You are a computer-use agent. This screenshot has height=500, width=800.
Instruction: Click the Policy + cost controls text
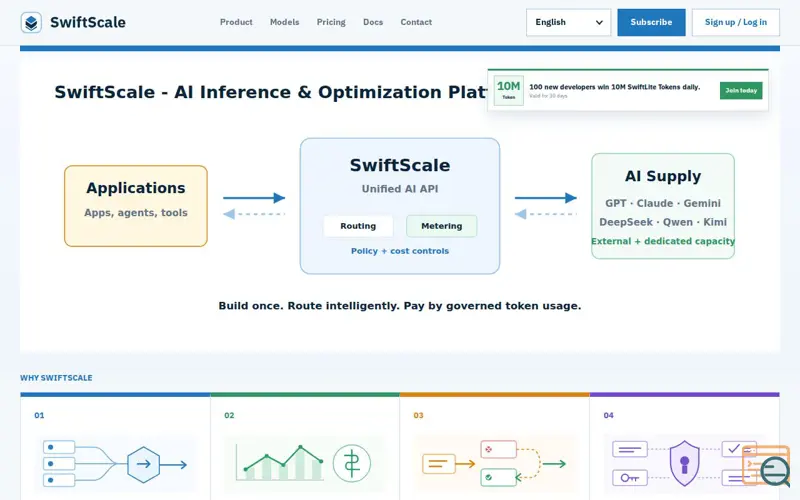pyautogui.click(x=400, y=251)
